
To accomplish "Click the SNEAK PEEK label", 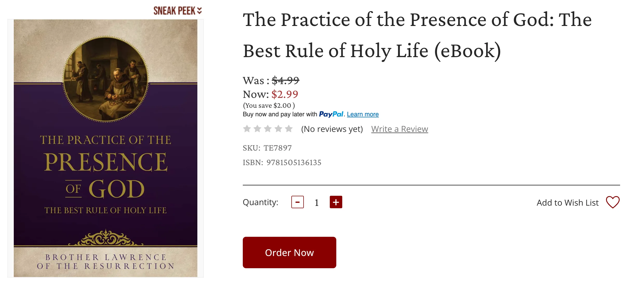I will tap(174, 11).
